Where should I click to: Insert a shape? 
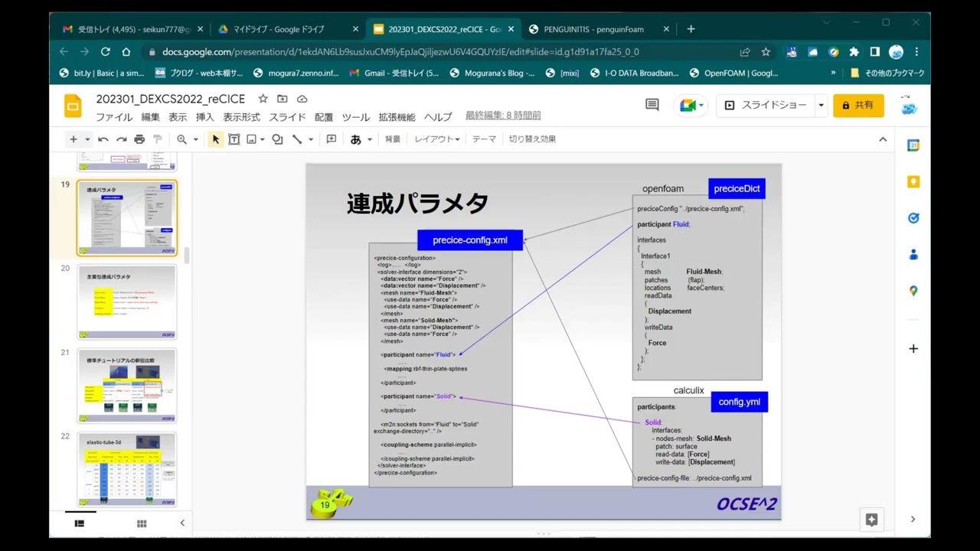(277, 139)
